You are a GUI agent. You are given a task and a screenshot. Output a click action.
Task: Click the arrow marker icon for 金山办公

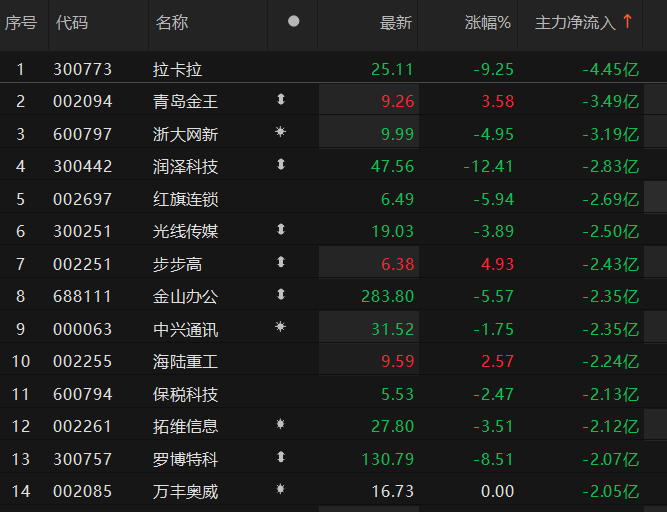[281, 294]
